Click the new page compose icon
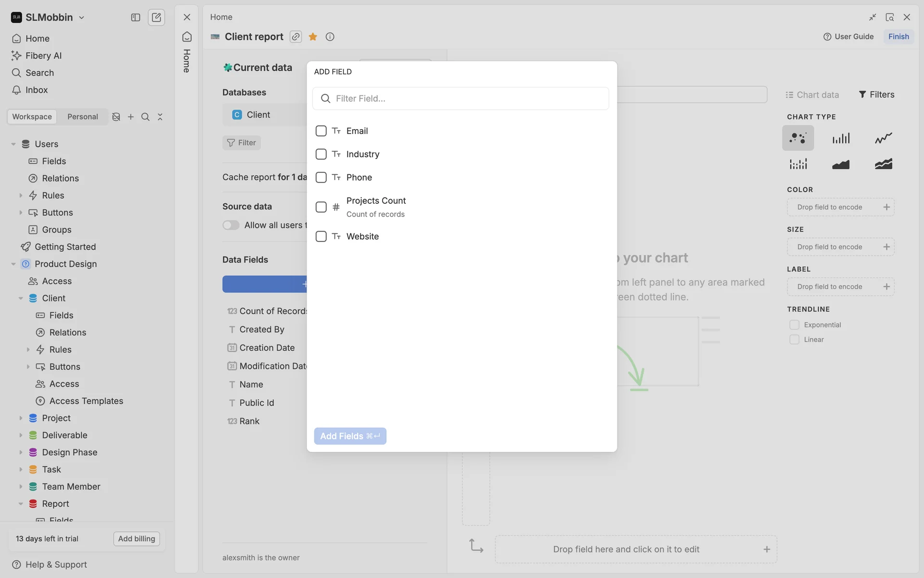Viewport: 924px width, 578px height. 156,17
